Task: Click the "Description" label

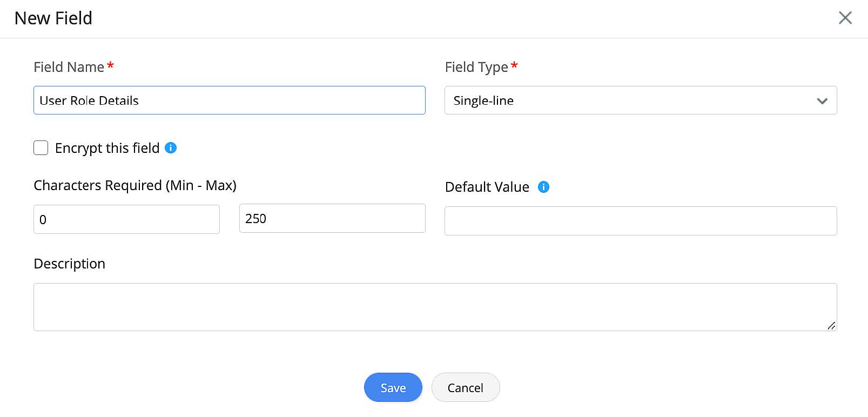Action: click(69, 264)
